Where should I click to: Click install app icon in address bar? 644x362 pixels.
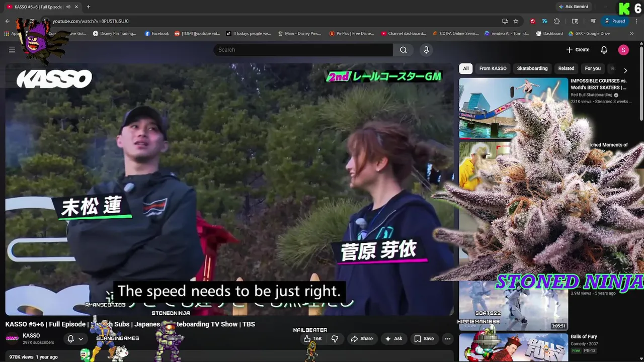click(505, 21)
